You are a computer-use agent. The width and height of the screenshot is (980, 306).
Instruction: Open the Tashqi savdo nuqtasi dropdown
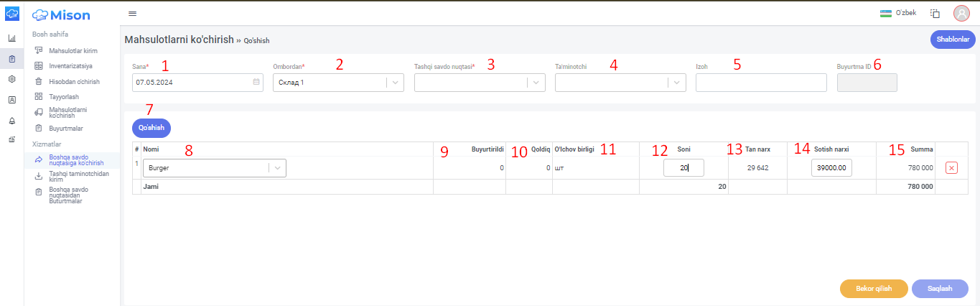coord(480,83)
